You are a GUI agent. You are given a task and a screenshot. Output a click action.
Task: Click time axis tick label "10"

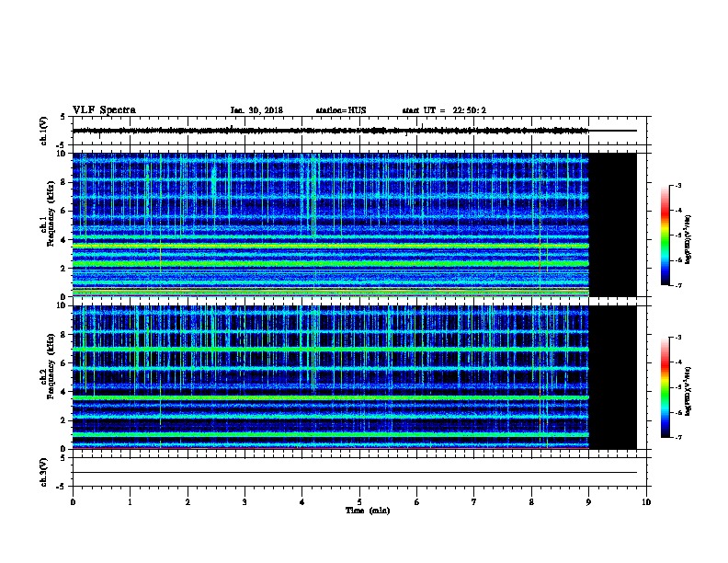(x=646, y=502)
